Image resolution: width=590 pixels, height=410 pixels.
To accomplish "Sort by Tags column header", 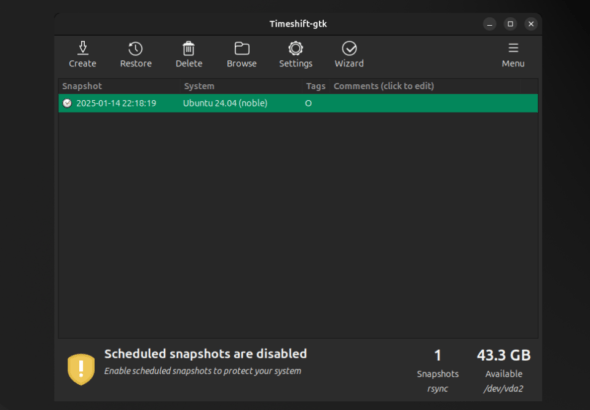I will [316, 86].
